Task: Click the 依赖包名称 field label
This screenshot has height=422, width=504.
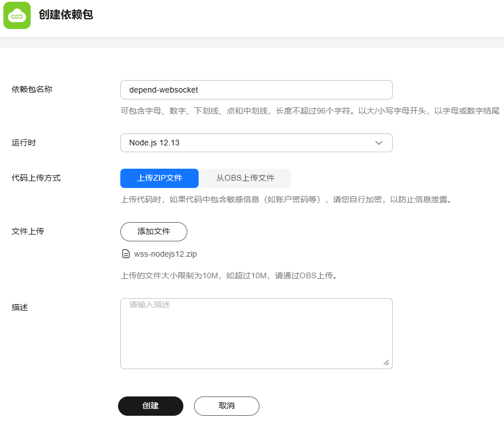Action: 32,90
